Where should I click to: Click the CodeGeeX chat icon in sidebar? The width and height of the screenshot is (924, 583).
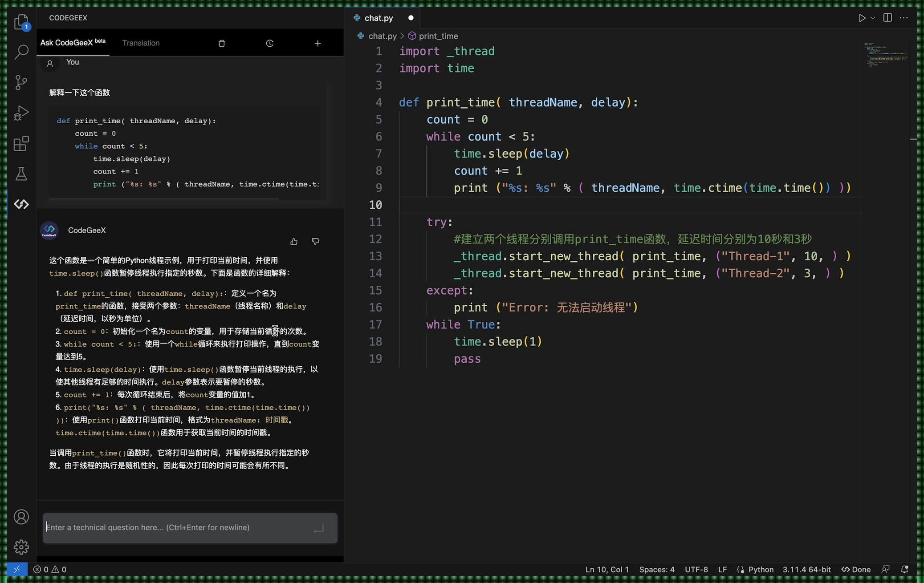pos(21,203)
